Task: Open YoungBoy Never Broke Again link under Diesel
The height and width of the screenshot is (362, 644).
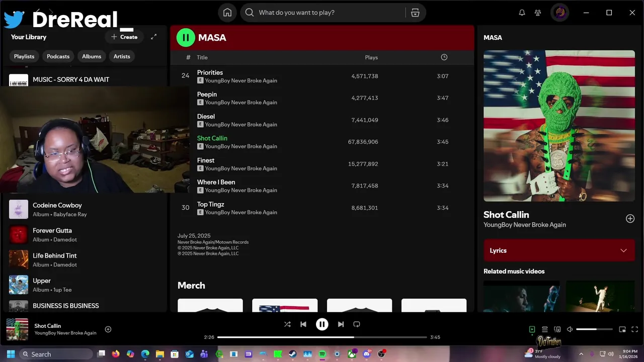Action: (x=241, y=124)
